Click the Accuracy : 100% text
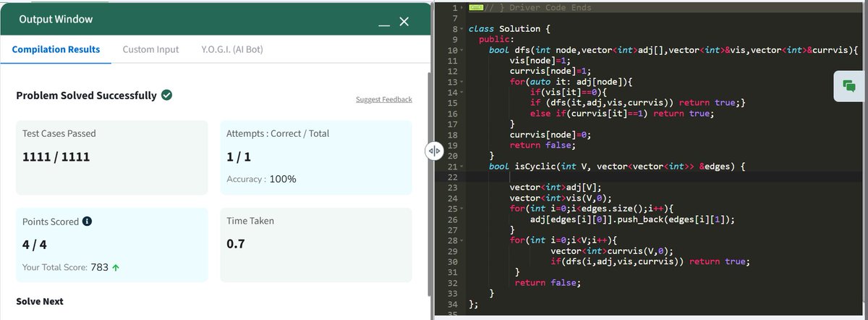This screenshot has height=320, width=868. [261, 179]
